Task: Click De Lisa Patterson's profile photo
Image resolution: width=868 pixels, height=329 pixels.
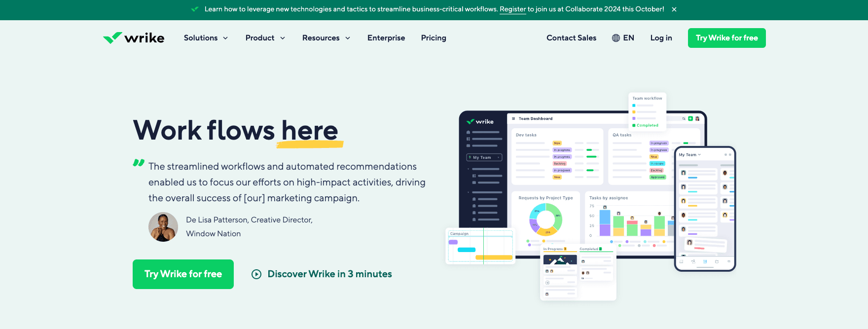Action: [163, 227]
